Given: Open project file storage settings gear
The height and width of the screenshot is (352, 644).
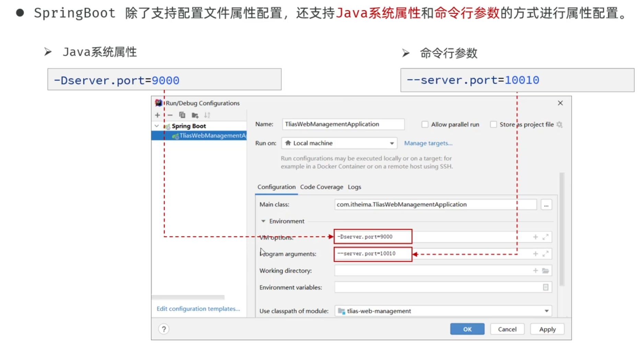Looking at the screenshot, I should 560,125.
